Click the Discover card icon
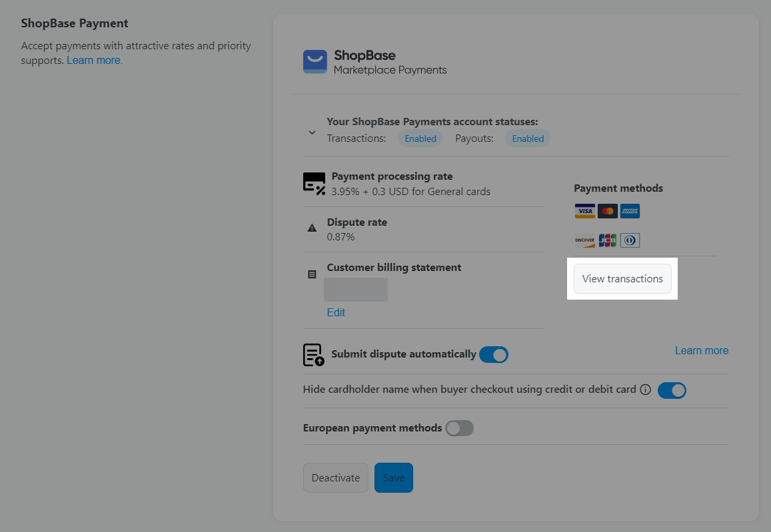771x532 pixels. tap(584, 240)
